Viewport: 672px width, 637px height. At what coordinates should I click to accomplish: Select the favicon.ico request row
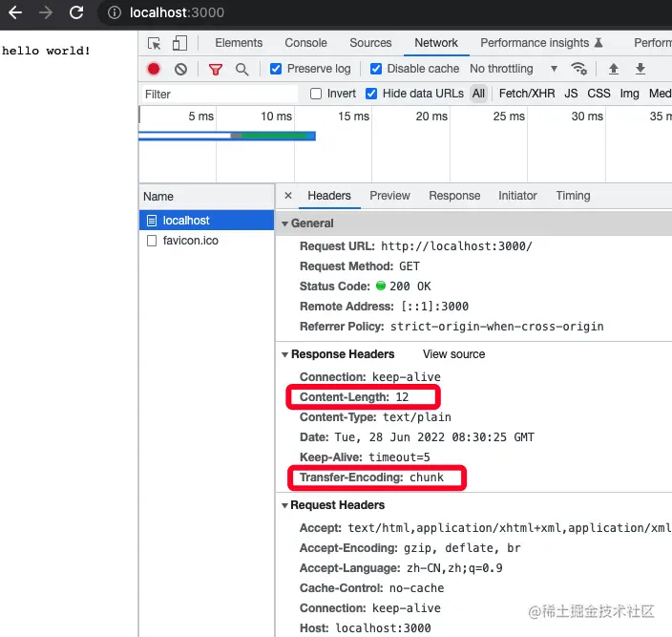coord(206,241)
